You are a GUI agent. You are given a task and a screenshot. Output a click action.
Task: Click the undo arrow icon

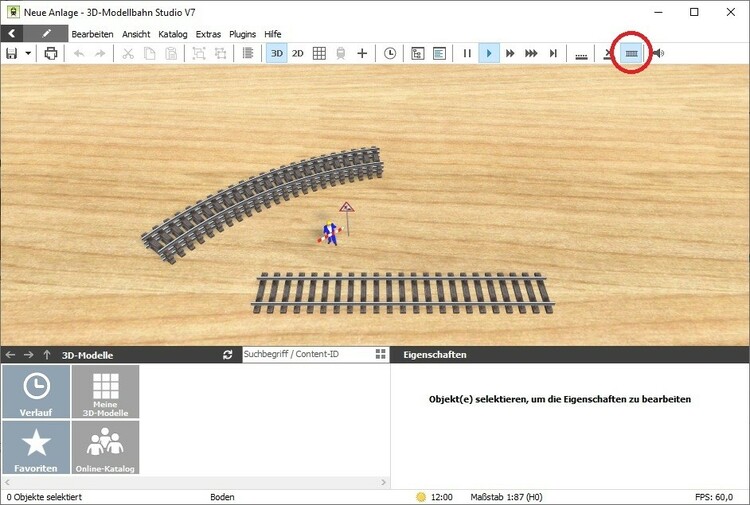79,53
